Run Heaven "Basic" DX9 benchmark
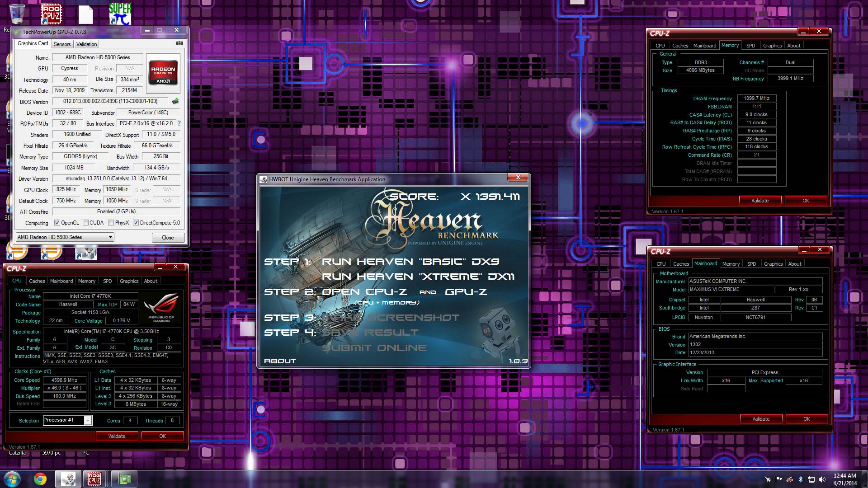The width and height of the screenshot is (868, 488). tap(410, 262)
